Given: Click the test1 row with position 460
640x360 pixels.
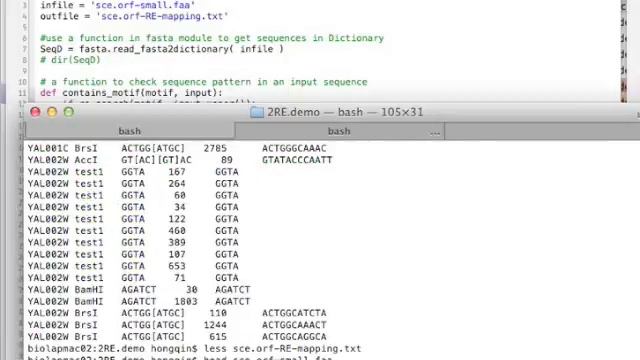Looking at the screenshot, I should coord(133,231).
